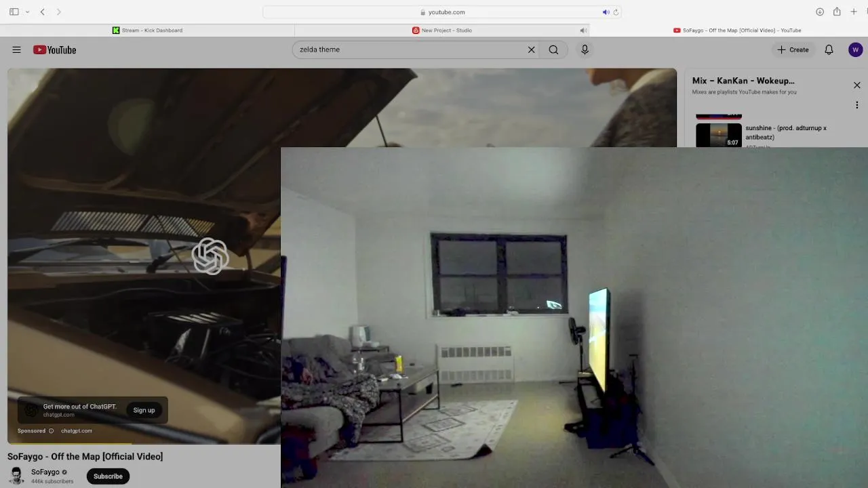Click the webcam overlay showing the room
The width and height of the screenshot is (868, 488).
[x=574, y=317]
